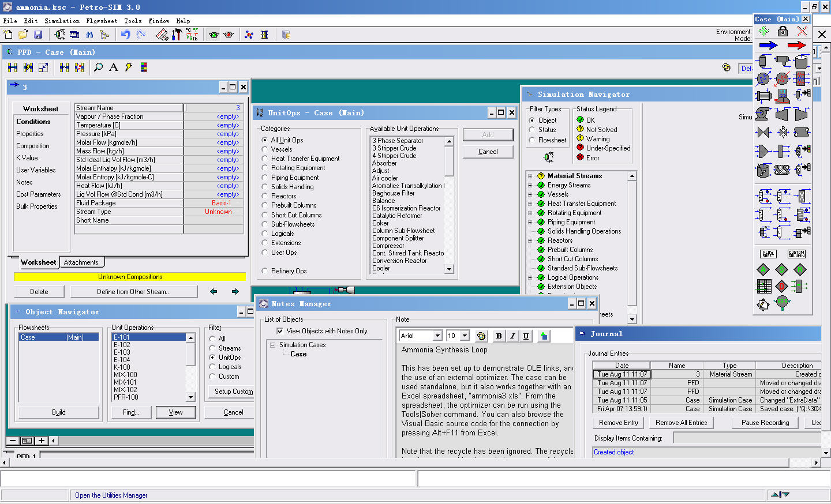This screenshot has width=831, height=504.
Task: Activate the green traffic light solver icon
Action: (214, 35)
